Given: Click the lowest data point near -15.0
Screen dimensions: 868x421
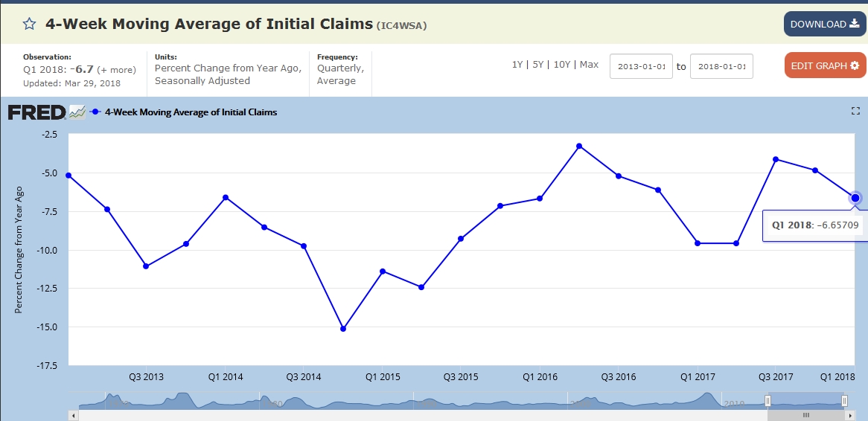Looking at the screenshot, I should [x=343, y=328].
